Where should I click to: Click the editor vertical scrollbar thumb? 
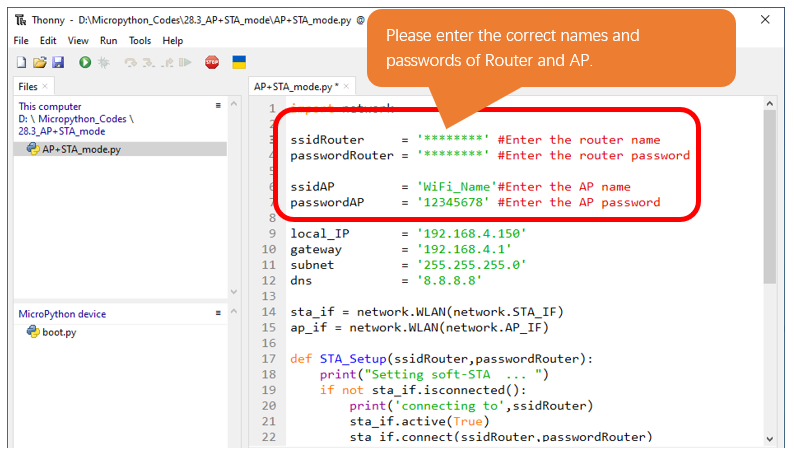click(770, 196)
